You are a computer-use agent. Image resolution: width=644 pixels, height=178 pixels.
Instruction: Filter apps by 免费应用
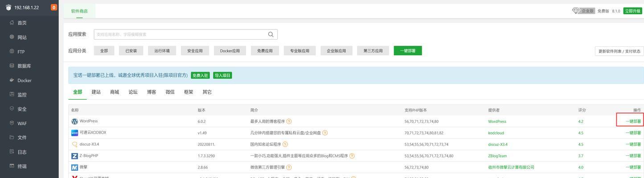(x=265, y=51)
